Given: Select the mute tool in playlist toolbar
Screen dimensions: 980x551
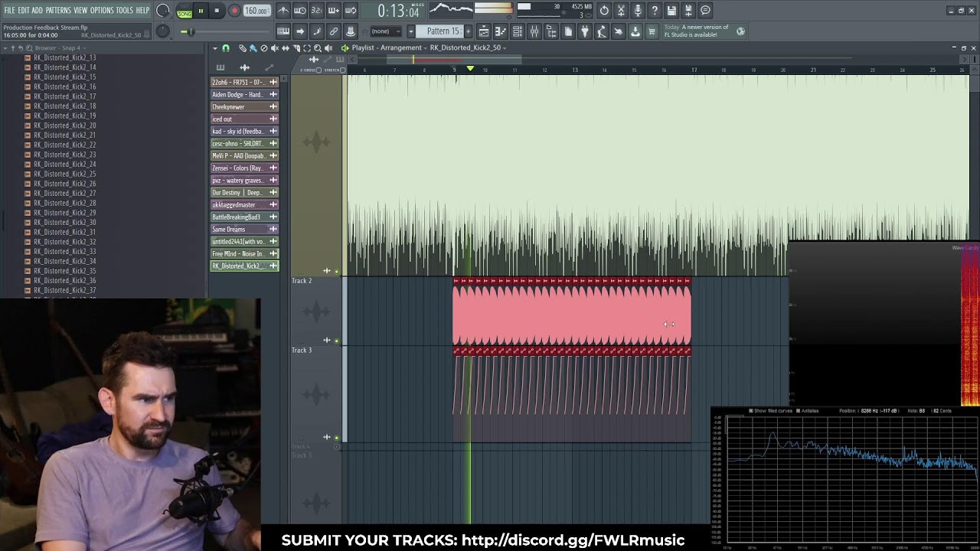Looking at the screenshot, I should (275, 48).
